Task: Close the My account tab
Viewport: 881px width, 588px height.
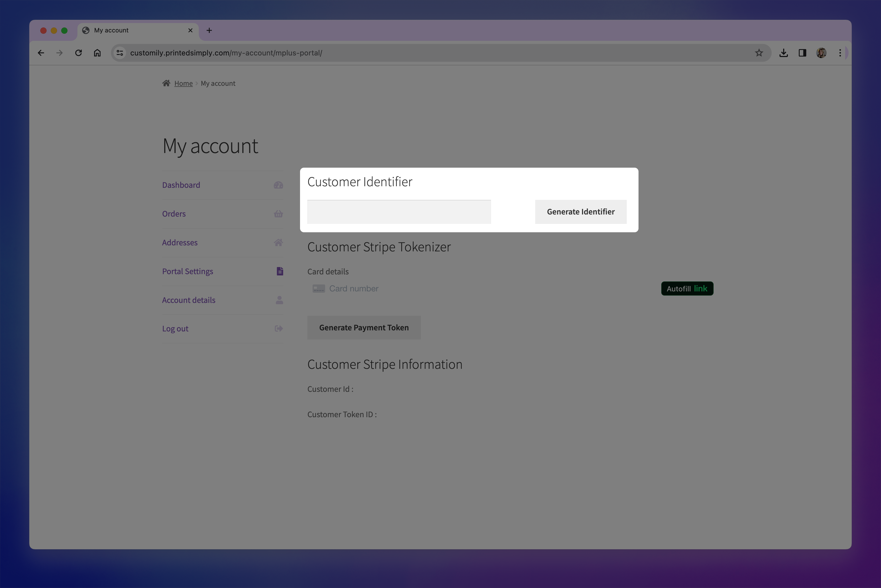Action: click(190, 30)
